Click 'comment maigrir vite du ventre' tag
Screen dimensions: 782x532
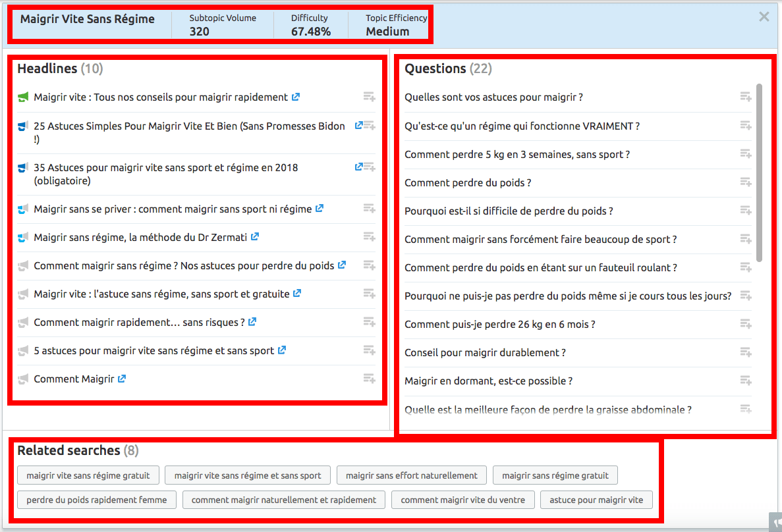pyautogui.click(x=463, y=500)
